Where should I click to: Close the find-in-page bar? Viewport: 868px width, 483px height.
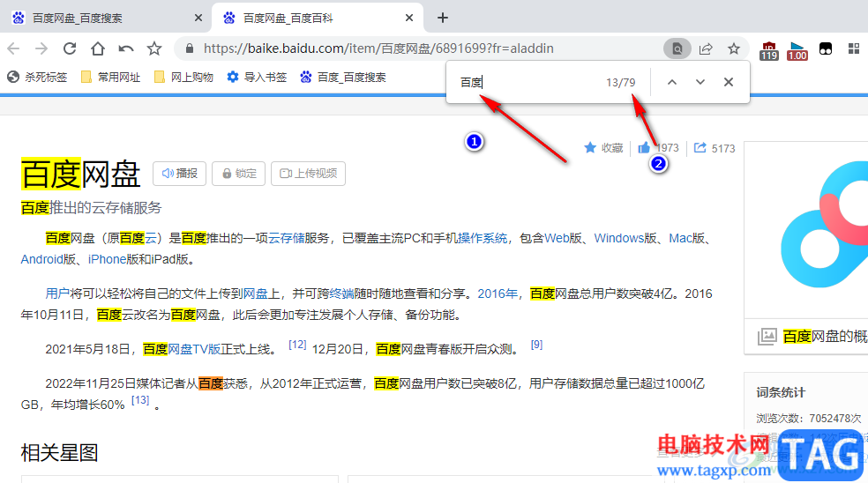click(729, 82)
